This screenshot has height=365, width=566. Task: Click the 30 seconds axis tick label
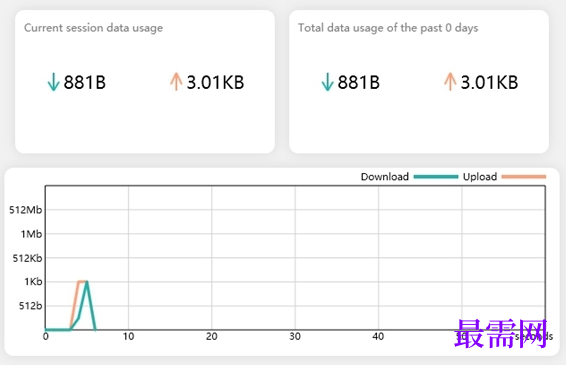[x=295, y=336]
